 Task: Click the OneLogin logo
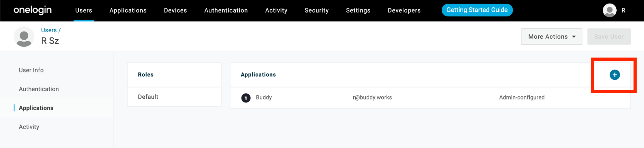point(33,10)
